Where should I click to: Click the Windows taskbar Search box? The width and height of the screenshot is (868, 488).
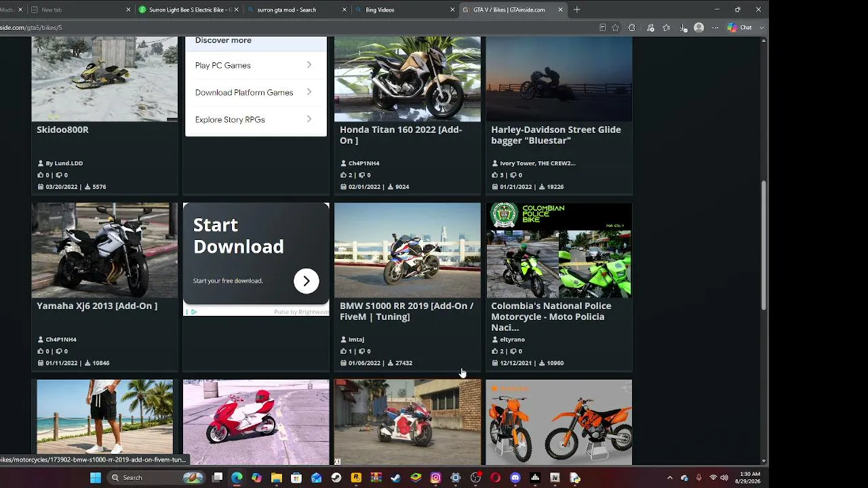[156, 478]
